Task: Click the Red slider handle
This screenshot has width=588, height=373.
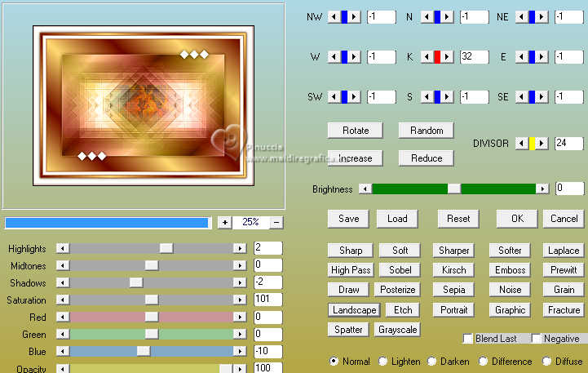Action: click(x=152, y=317)
